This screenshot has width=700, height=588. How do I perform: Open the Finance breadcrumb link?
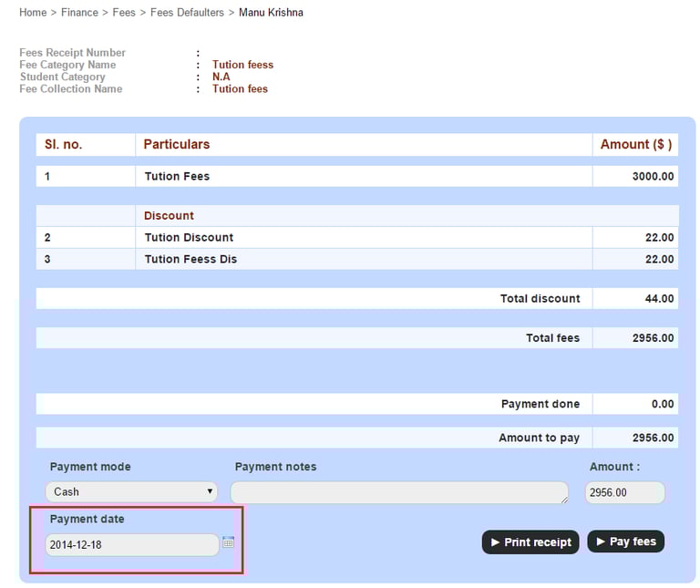[x=79, y=13]
